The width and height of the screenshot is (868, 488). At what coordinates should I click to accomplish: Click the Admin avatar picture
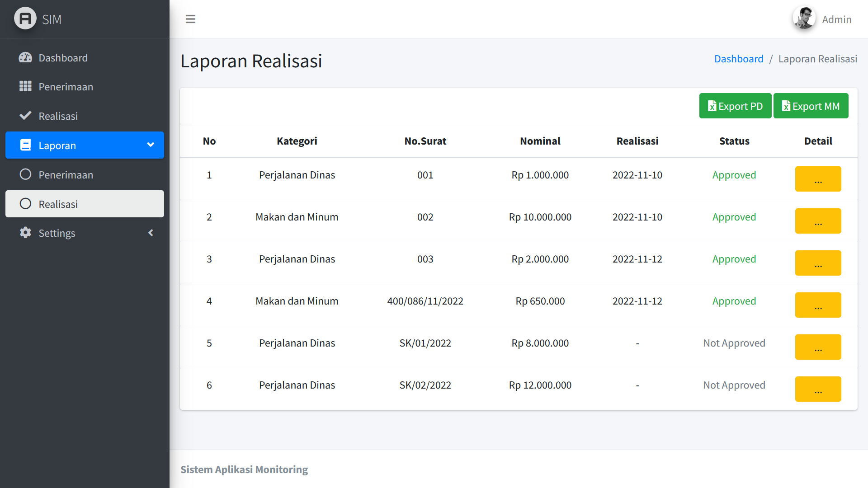click(x=804, y=19)
